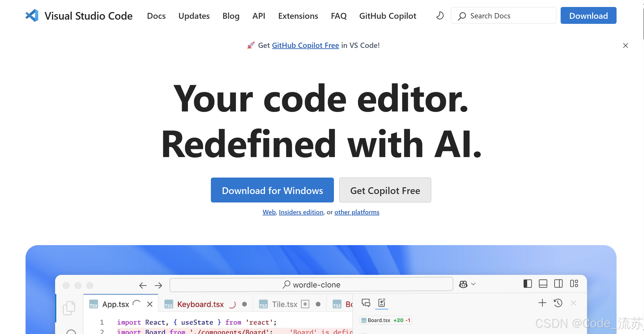Click the Download for Windows button
Image resolution: width=644 pixels, height=334 pixels.
[x=272, y=190]
